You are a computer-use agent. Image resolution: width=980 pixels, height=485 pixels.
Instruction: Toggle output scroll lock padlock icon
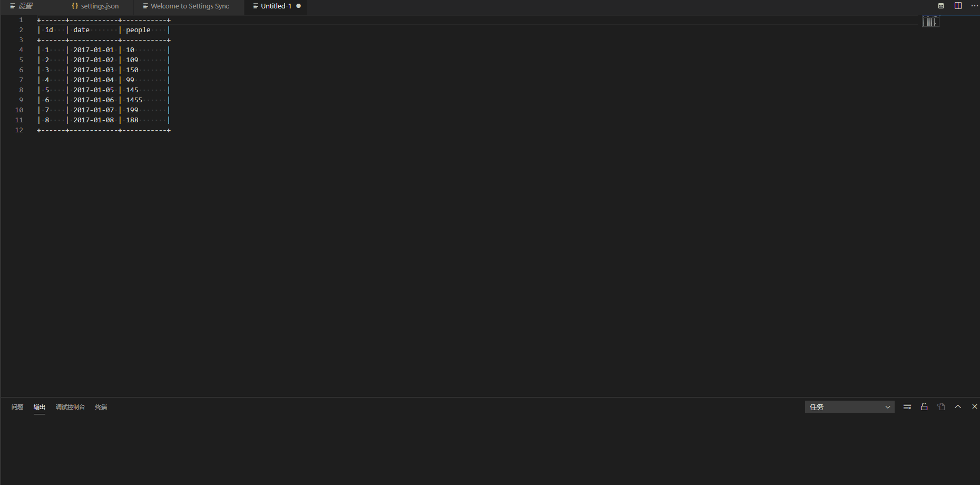coord(924,407)
